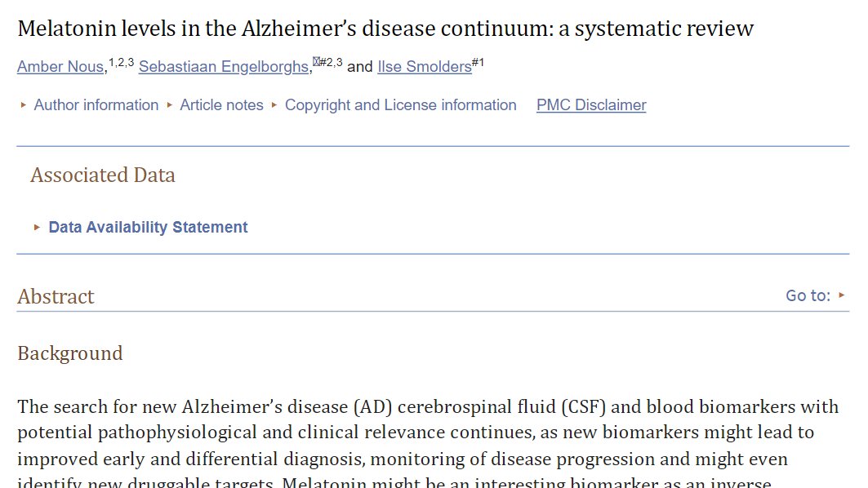Open the Go to section menu
Screen dimensions: 868x488
pyautogui.click(x=808, y=295)
